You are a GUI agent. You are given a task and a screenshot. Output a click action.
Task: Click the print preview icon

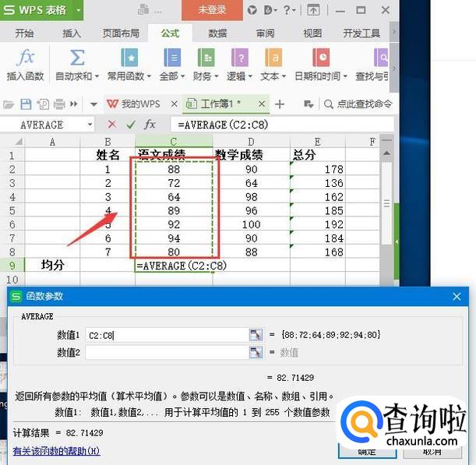43,104
